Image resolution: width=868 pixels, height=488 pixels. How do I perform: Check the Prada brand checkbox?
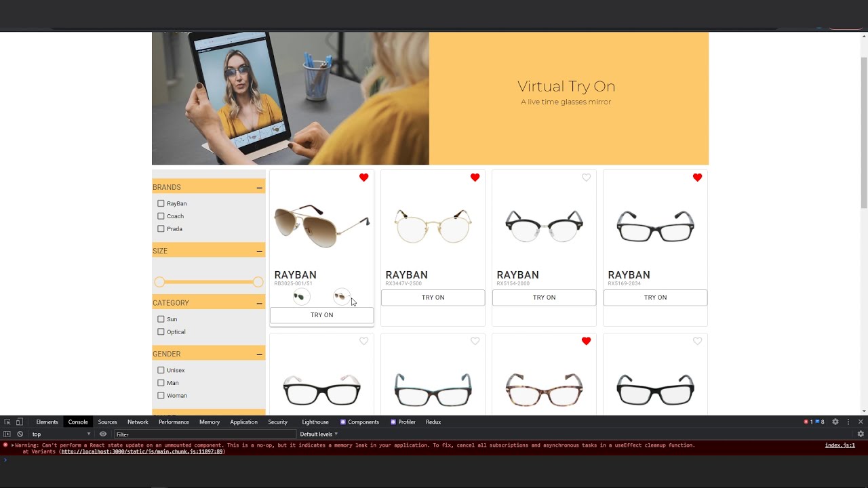click(x=161, y=228)
